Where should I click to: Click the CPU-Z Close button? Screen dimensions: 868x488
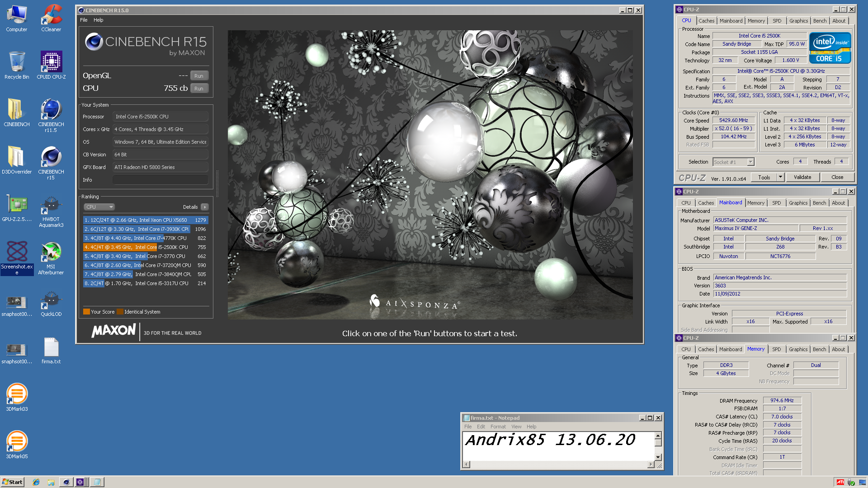837,177
